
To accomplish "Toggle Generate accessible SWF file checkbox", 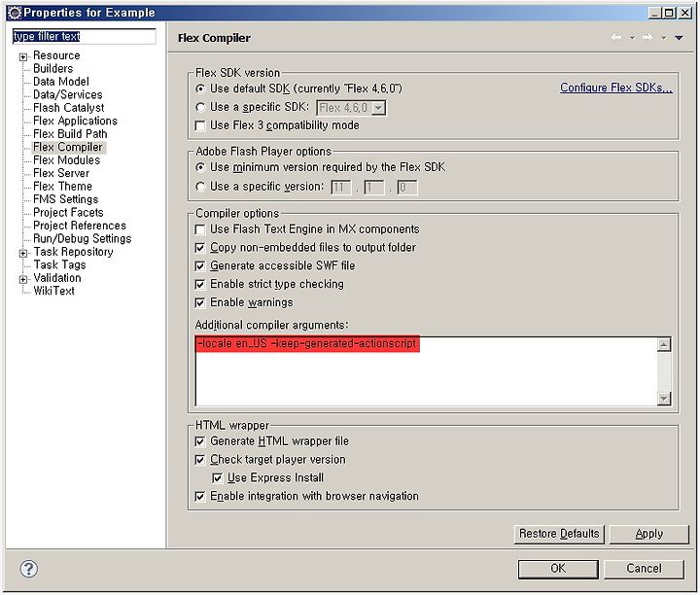I will 200,266.
